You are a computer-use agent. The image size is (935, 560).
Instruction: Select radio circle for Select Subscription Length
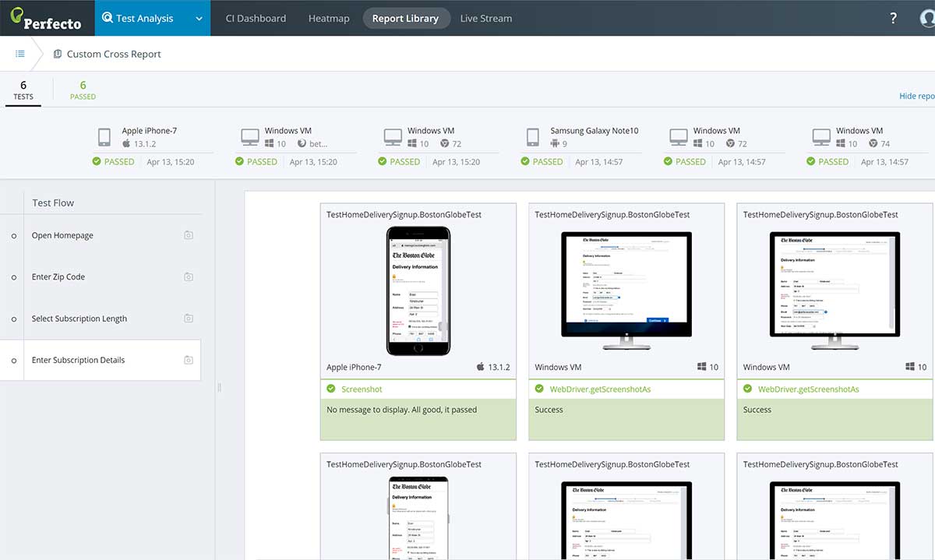point(14,319)
